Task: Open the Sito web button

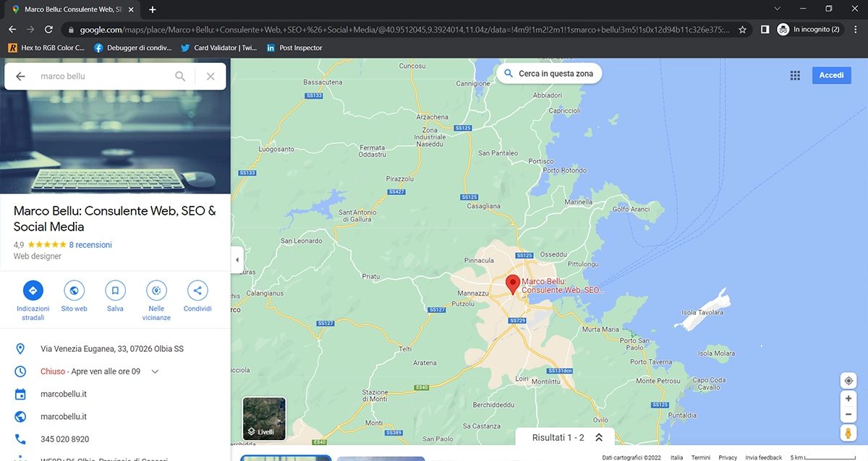Action: coord(74,290)
